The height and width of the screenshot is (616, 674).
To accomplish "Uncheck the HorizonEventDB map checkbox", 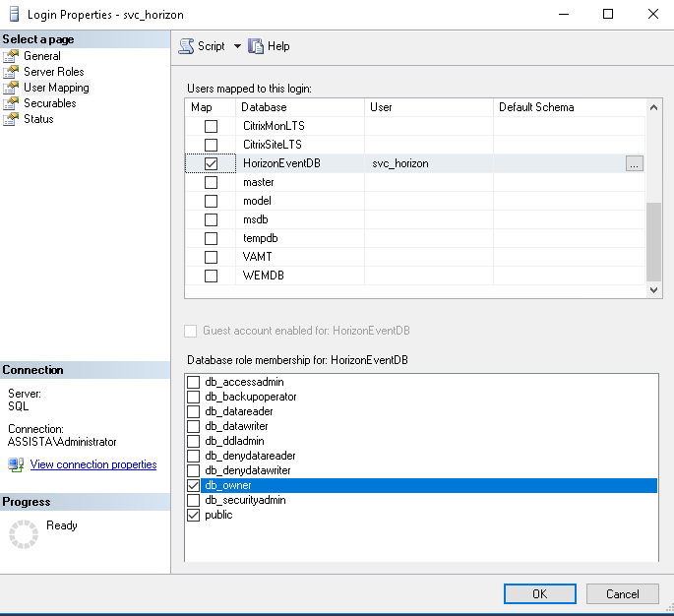I will coord(211,163).
